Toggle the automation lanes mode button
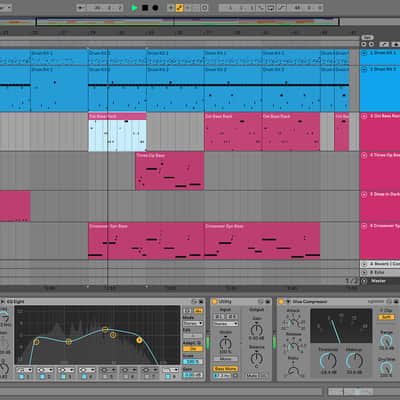The width and height of the screenshot is (400, 400). coord(384,44)
